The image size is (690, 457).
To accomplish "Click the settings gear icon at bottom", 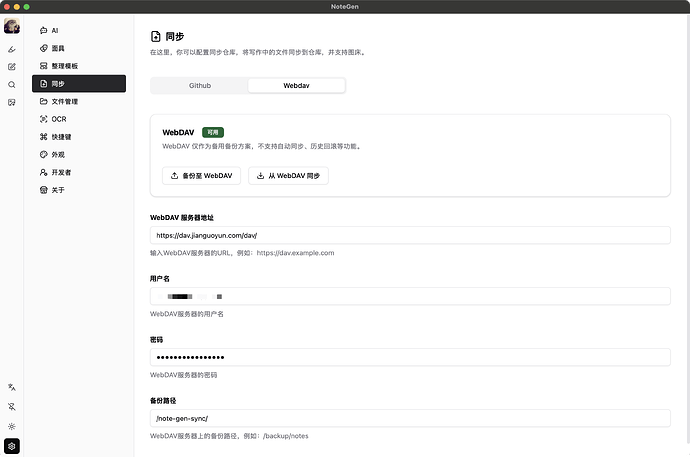I will [x=12, y=446].
